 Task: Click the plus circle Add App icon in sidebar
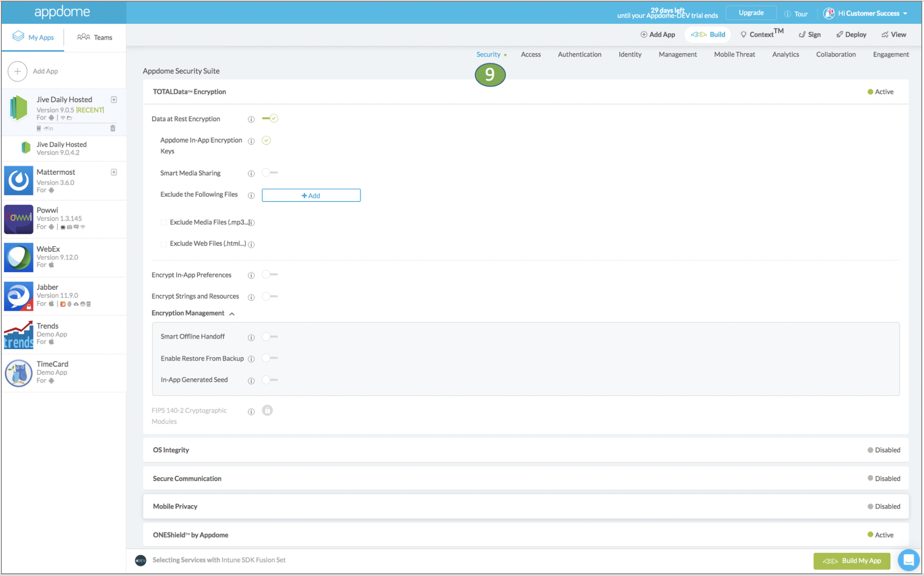tap(17, 71)
